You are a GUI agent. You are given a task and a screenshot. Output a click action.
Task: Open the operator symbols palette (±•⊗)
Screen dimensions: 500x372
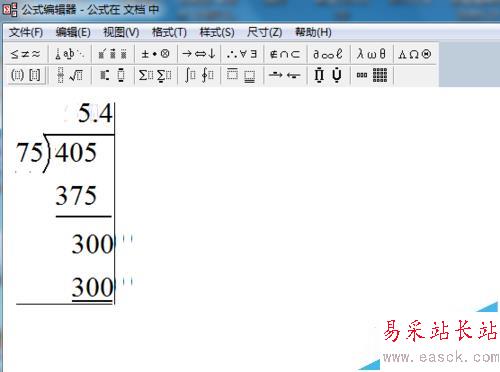[x=156, y=54]
